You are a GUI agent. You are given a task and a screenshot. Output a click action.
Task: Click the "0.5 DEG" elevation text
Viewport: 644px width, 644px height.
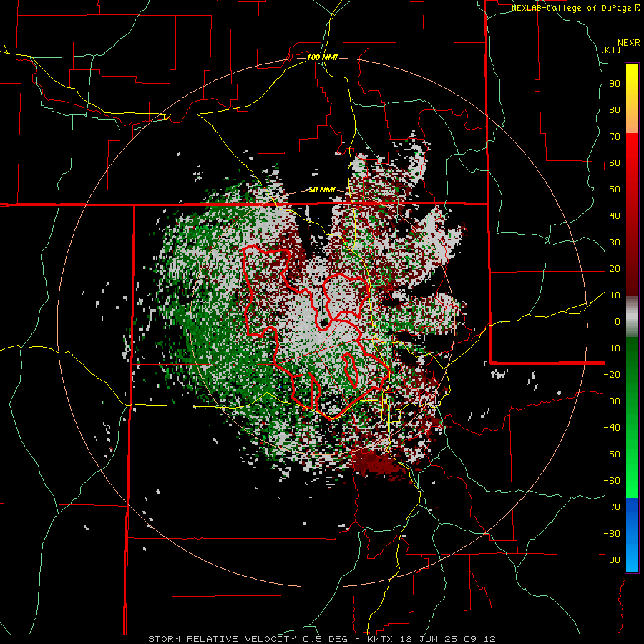[x=325, y=639]
